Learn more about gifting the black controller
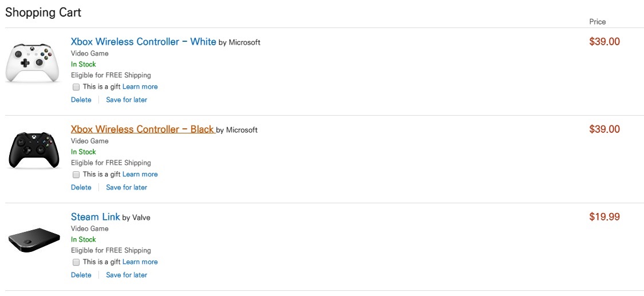This screenshot has width=644, height=296. click(x=140, y=175)
